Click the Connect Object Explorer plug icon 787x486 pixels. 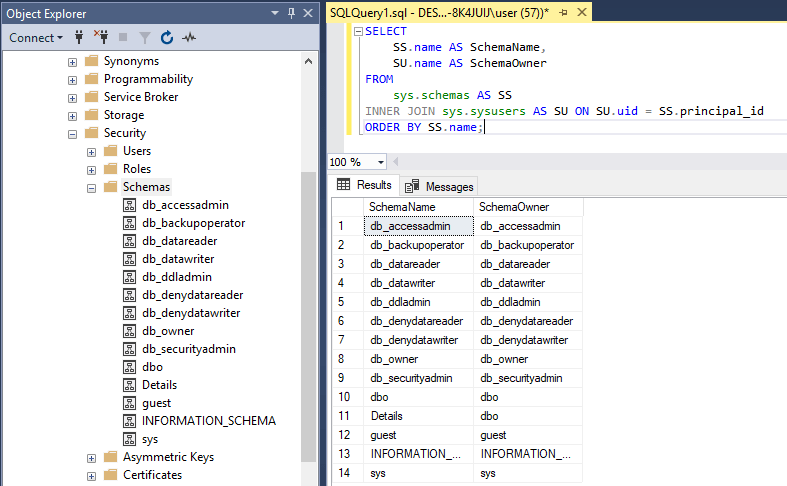[78, 38]
